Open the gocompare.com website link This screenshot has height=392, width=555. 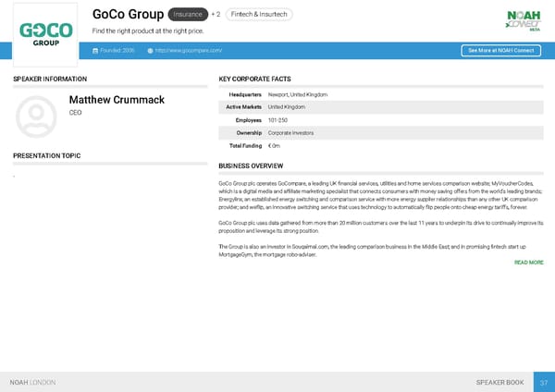tap(188, 50)
